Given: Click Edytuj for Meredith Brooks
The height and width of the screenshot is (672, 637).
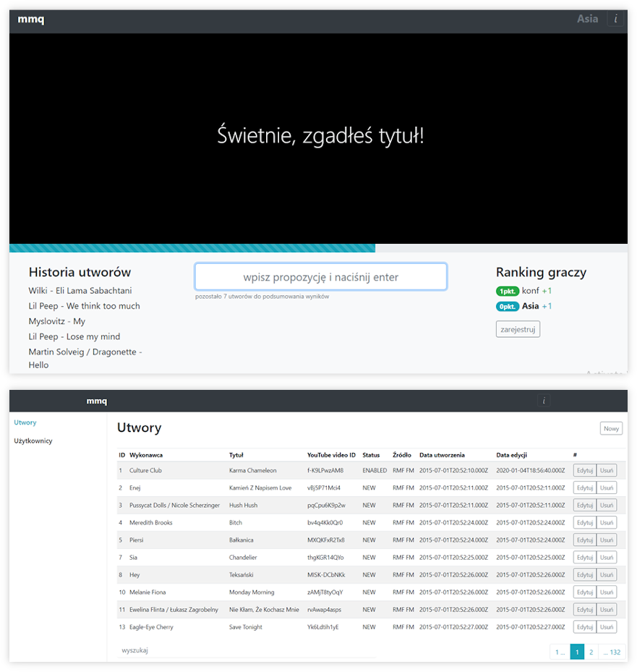Looking at the screenshot, I should click(x=584, y=523).
